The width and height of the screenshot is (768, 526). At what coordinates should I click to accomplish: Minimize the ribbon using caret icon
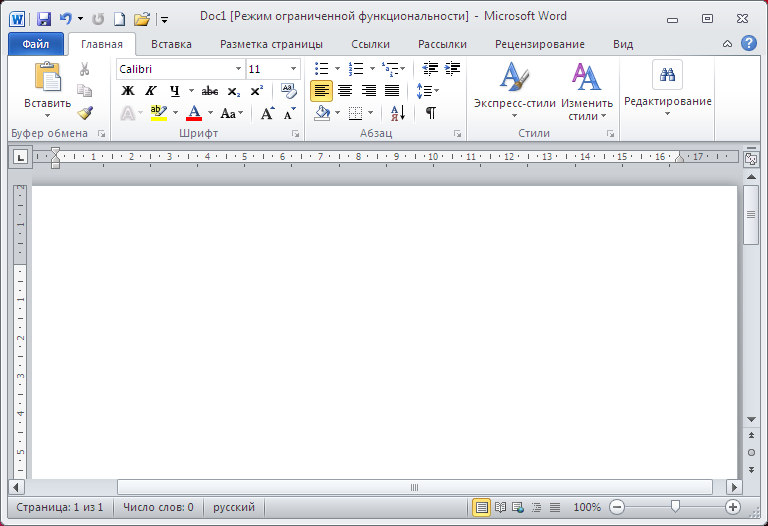tap(727, 44)
